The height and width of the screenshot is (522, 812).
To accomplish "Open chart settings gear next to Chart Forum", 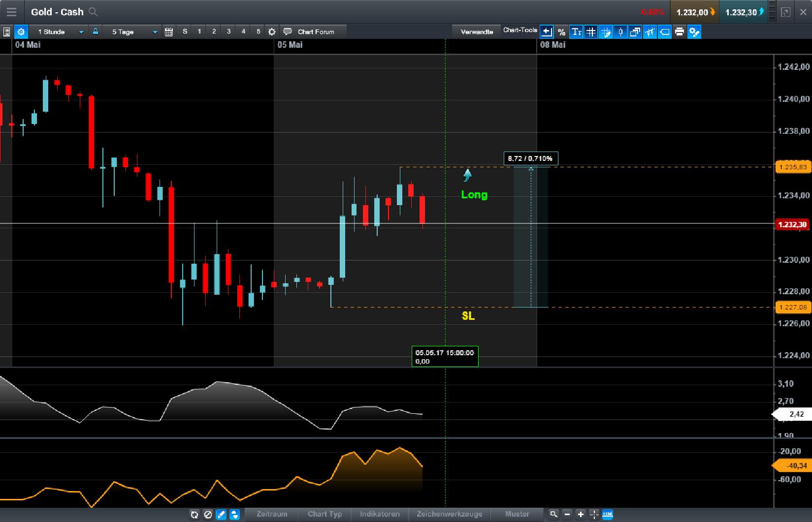I will (272, 32).
